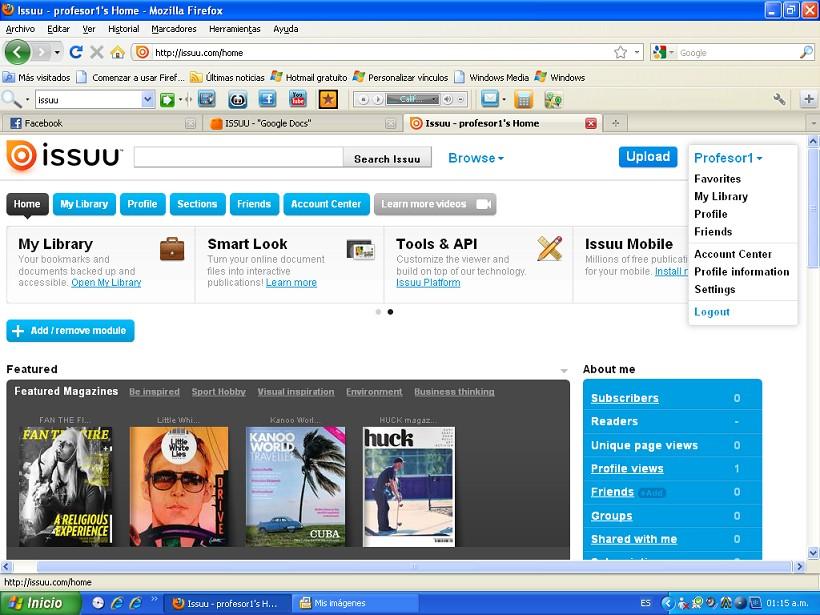Go to browser home page icon
This screenshot has height=615, width=820.
pyautogui.click(x=118, y=52)
